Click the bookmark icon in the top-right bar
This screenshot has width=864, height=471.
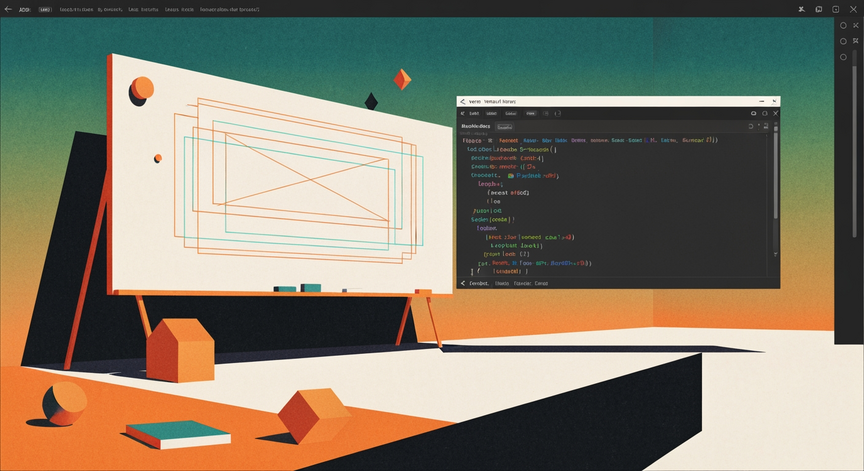[819, 9]
